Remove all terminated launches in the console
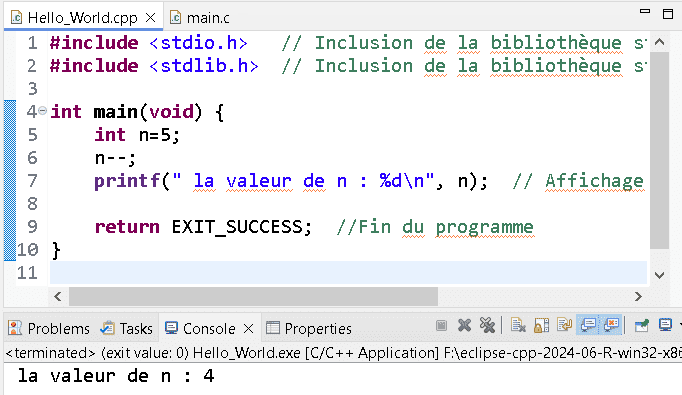682x395 pixels. pyautogui.click(x=488, y=325)
